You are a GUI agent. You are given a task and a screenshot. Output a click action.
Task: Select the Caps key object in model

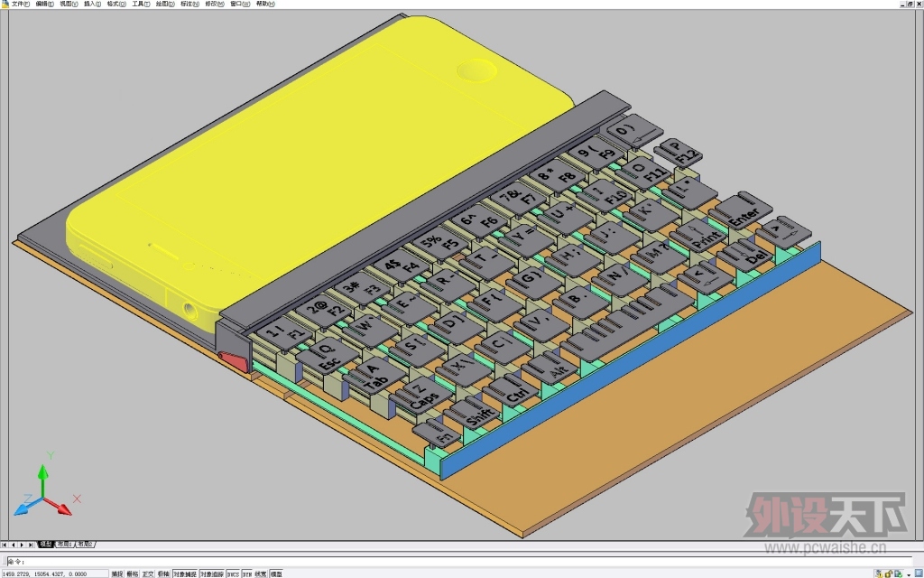(x=422, y=395)
